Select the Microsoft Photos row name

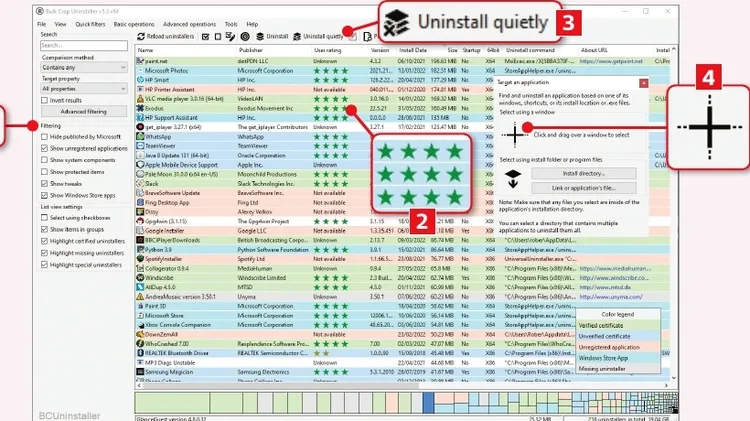coord(166,71)
